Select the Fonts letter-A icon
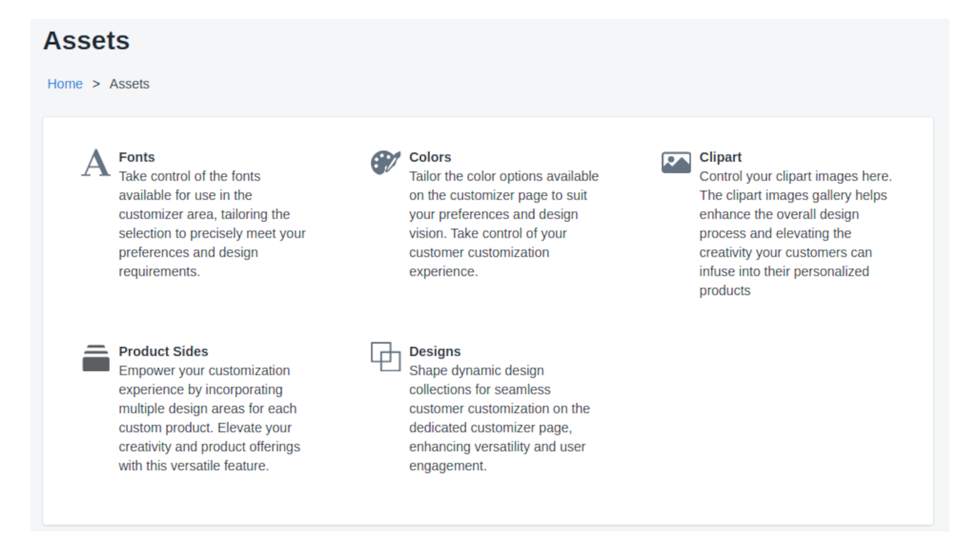Image resolution: width=980 pixels, height=551 pixels. click(94, 163)
